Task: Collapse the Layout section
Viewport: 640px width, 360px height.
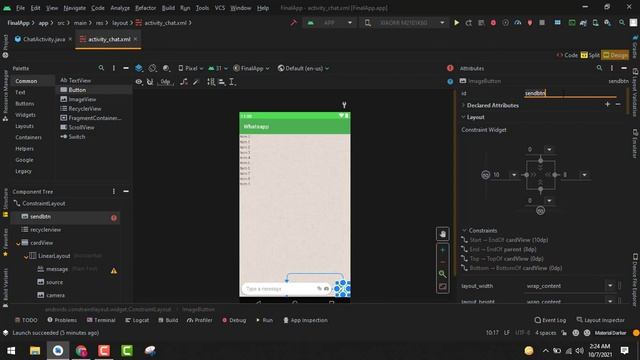Action: (463, 117)
